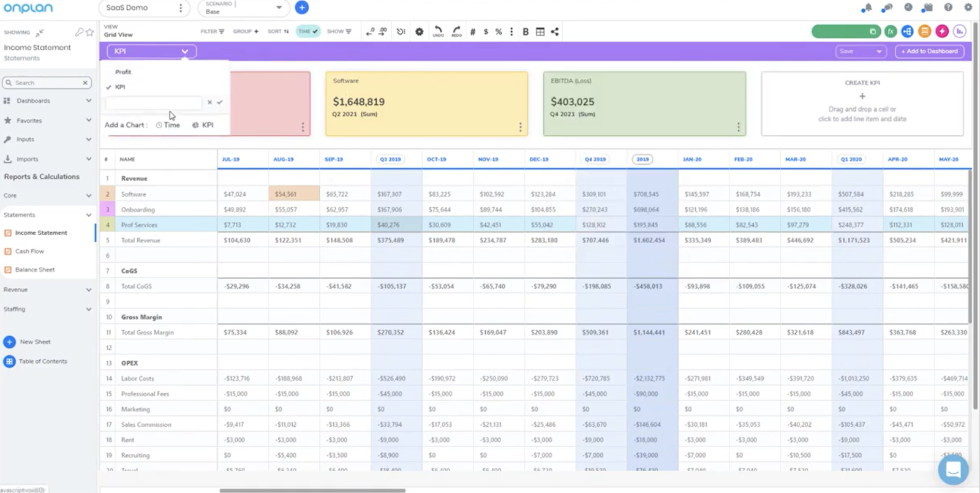Click the share icon in toolbar
Screen dimensions: 980x493
[x=555, y=32]
